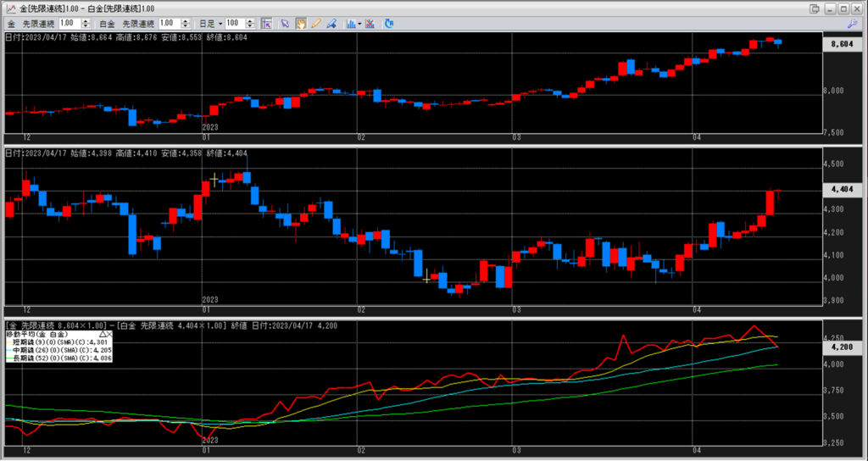Screen dimensions: 868x461
Task: Click the reload chart icon
Action: pyautogui.click(x=388, y=24)
